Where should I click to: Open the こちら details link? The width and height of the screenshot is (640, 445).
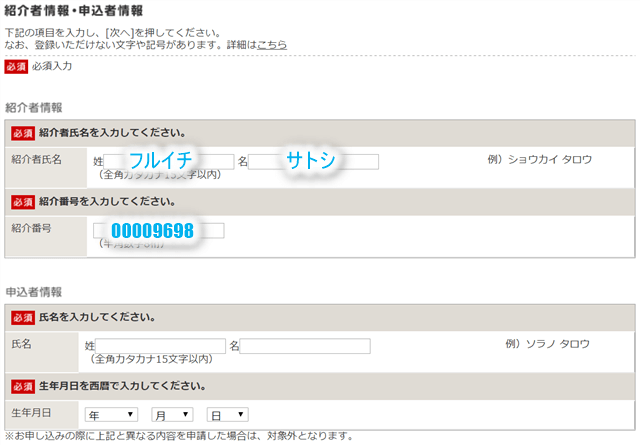tap(272, 45)
